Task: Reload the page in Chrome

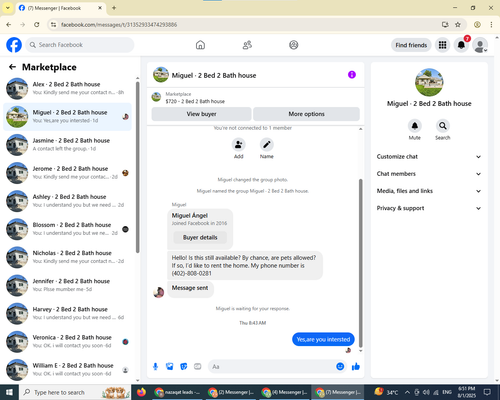Action: coord(37,25)
